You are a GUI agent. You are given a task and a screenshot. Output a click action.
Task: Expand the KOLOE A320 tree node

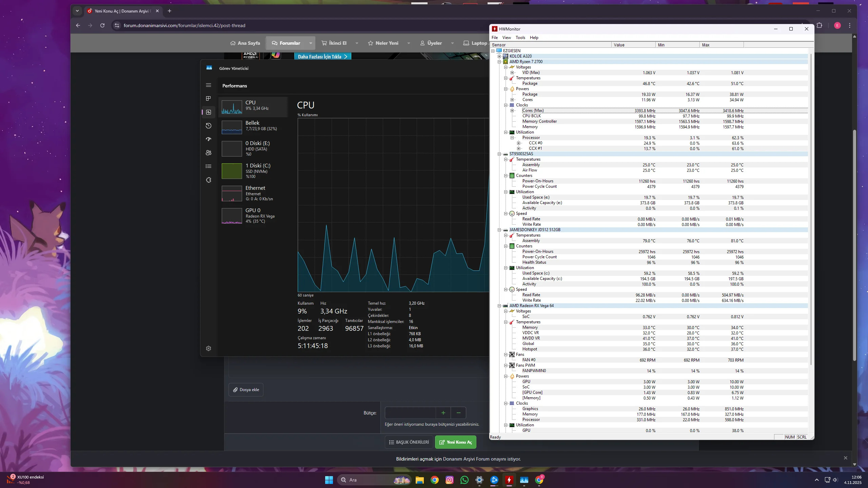click(x=499, y=56)
